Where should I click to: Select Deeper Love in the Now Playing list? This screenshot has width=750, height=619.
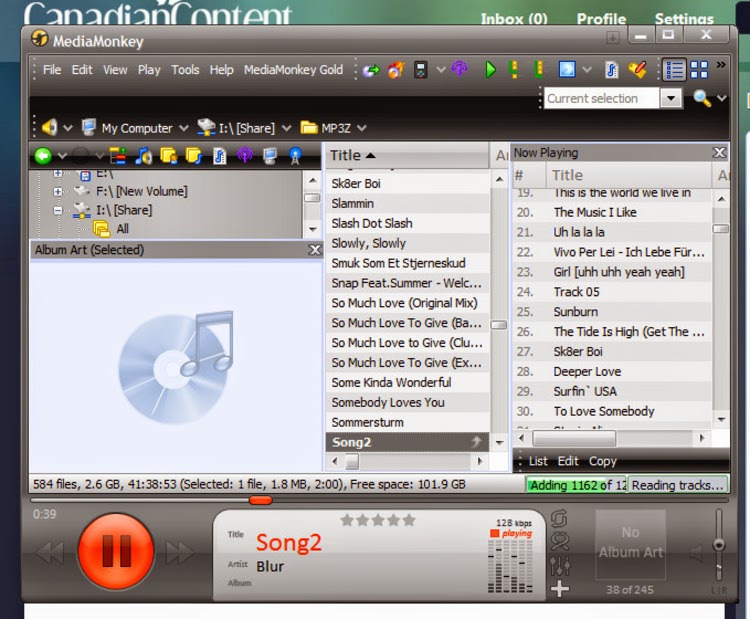tap(612, 372)
